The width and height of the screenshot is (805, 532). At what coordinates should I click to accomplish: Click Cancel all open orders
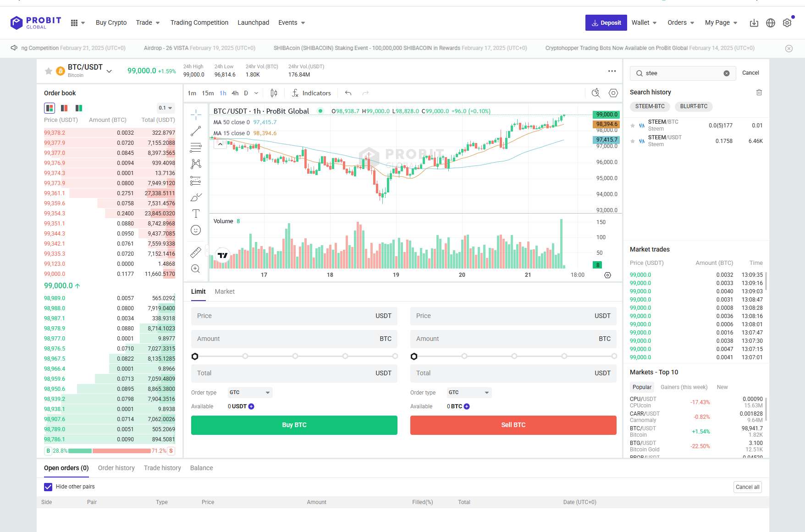pyautogui.click(x=748, y=487)
